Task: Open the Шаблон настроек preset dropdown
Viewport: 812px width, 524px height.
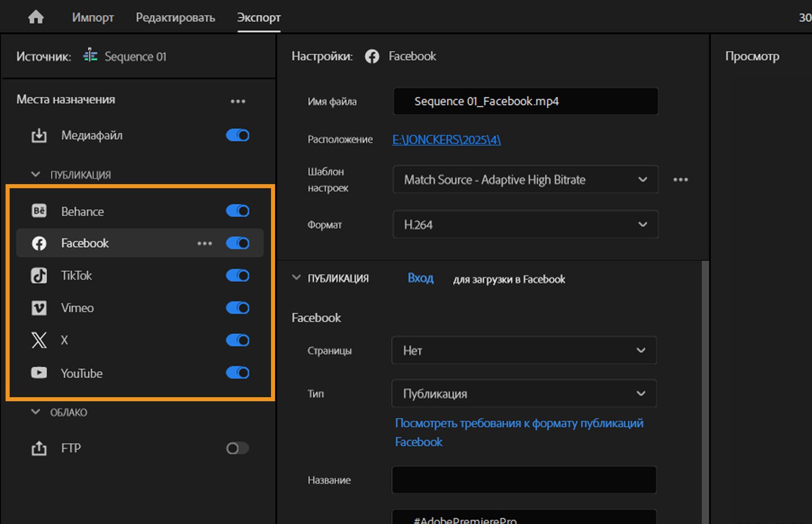Action: click(525, 180)
